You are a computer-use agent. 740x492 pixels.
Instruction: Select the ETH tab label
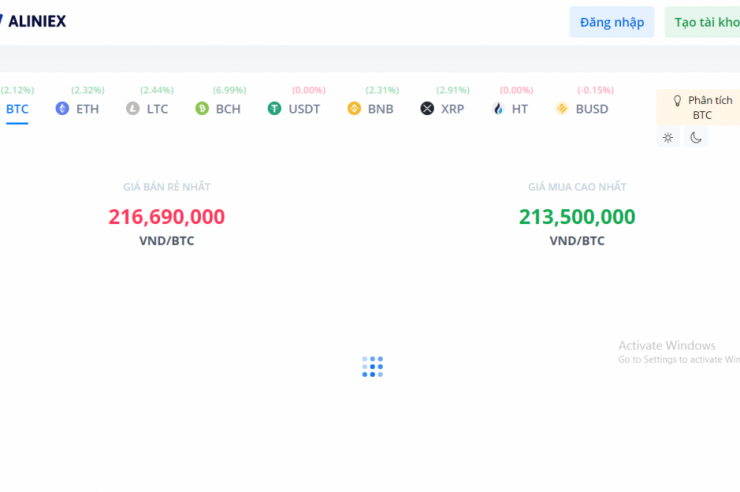[x=88, y=109]
